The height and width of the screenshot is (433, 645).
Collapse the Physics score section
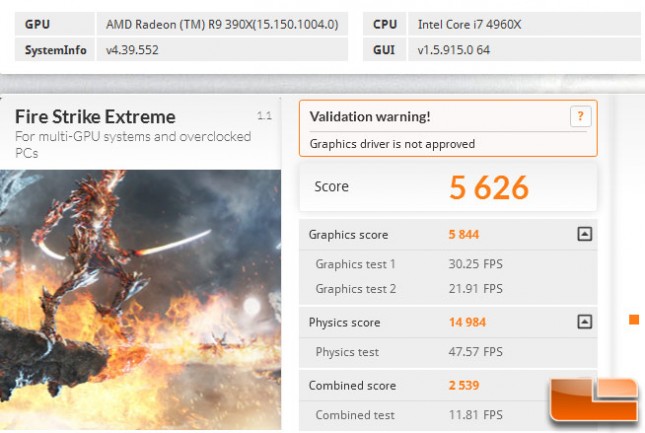585,322
